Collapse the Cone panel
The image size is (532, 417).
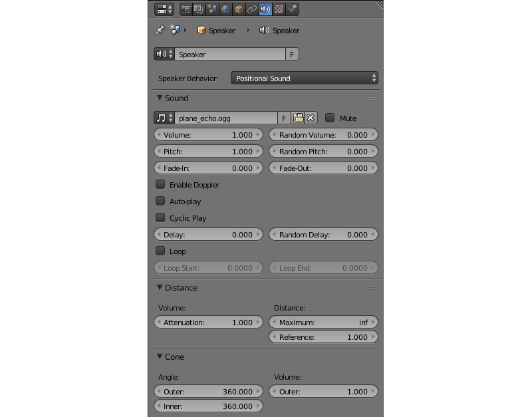click(159, 356)
